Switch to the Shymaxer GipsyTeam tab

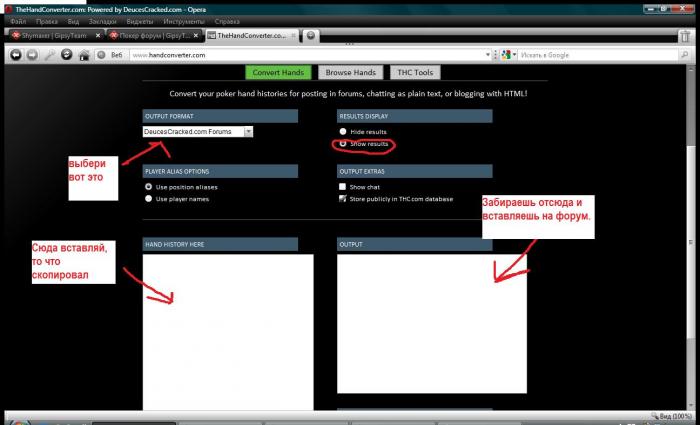pyautogui.click(x=55, y=36)
